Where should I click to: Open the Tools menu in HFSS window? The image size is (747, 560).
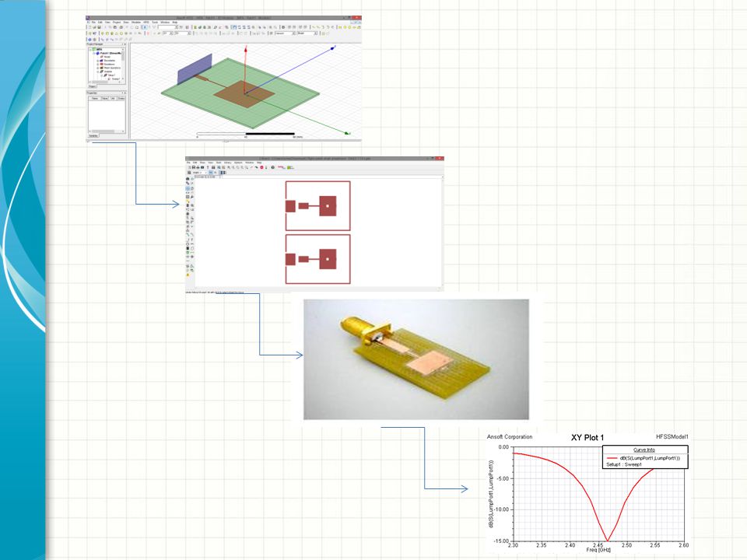155,23
